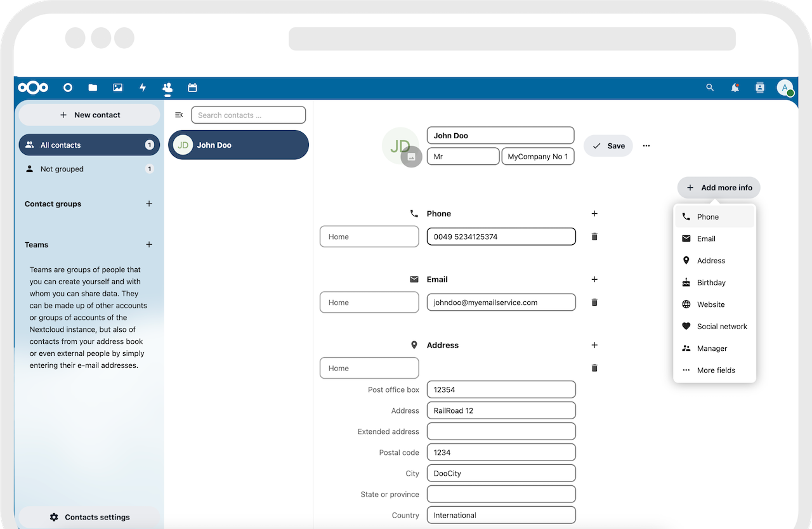Click the Save button
Image resolution: width=812 pixels, height=529 pixels.
coord(608,146)
